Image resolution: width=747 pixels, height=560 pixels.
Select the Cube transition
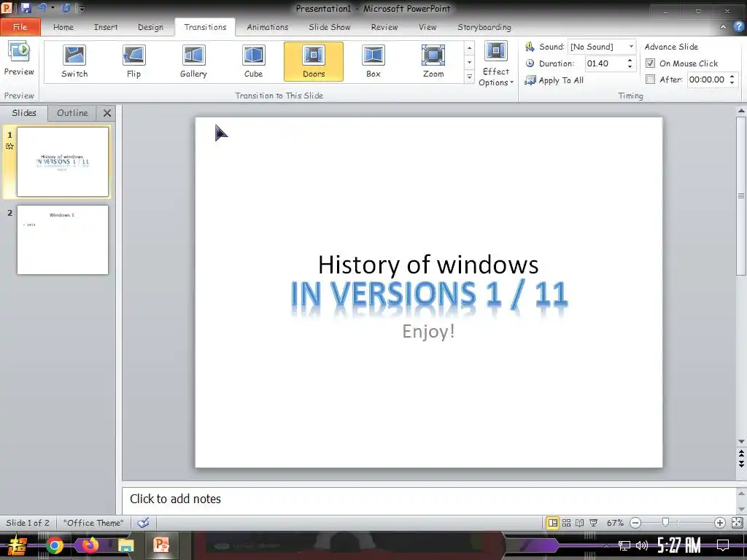click(x=253, y=61)
